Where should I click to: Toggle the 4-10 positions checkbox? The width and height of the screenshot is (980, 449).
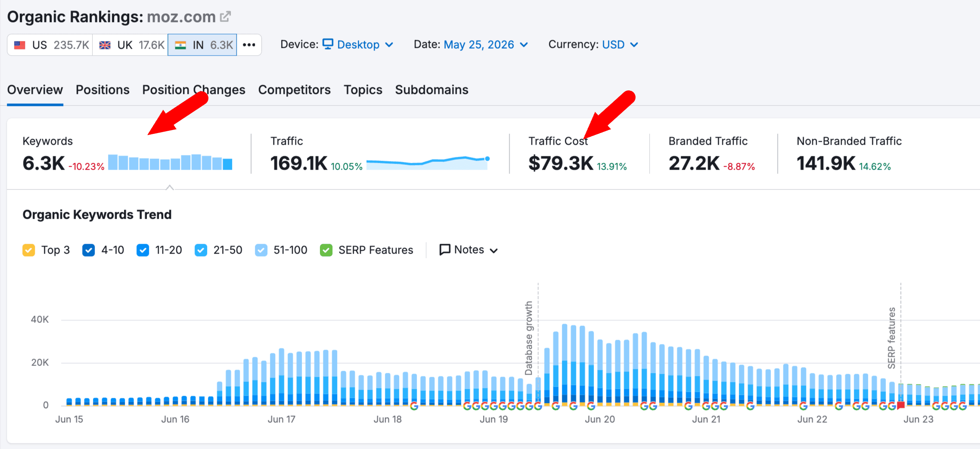[x=89, y=250]
